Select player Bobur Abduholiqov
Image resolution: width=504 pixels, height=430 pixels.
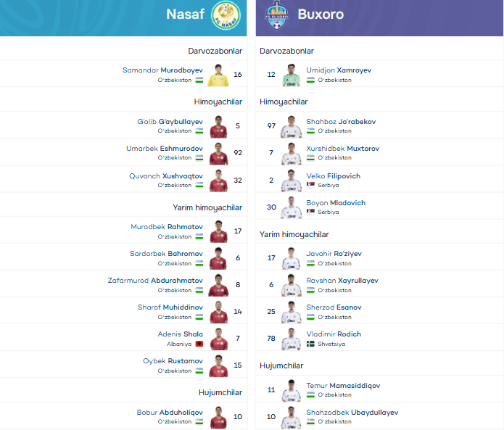[170, 413]
